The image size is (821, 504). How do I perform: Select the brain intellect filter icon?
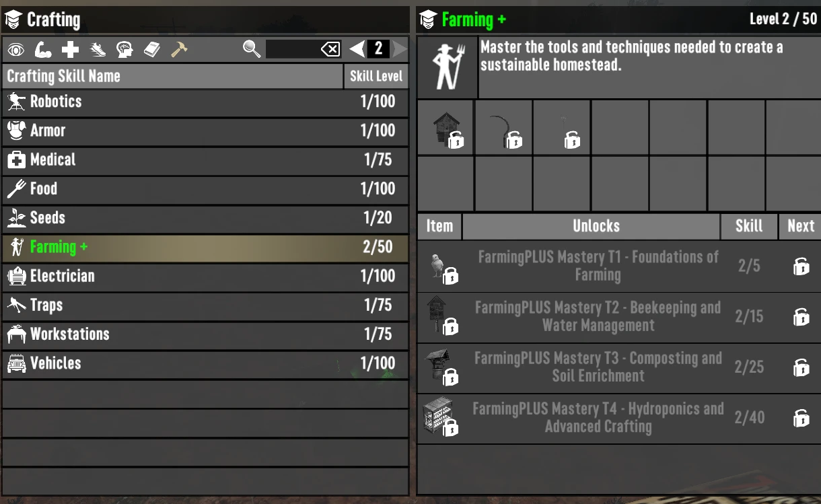pos(124,49)
